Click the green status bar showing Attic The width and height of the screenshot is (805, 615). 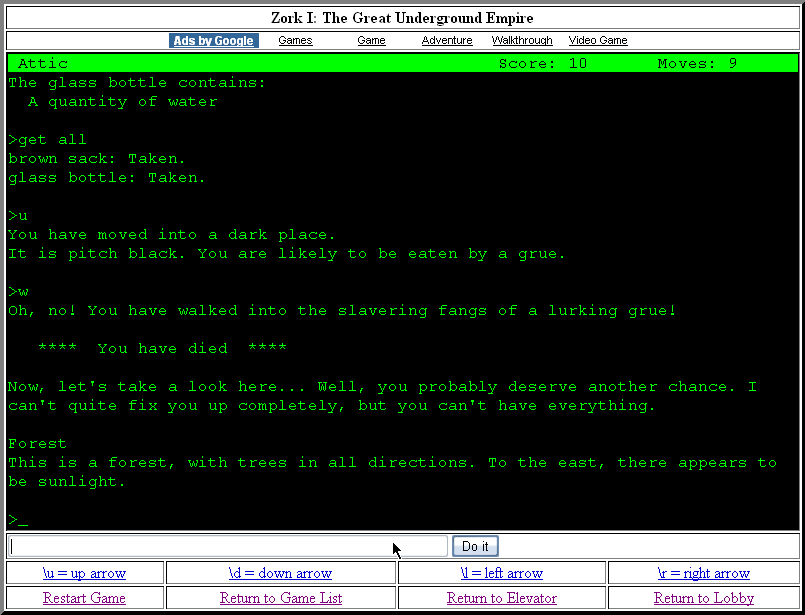coord(41,63)
